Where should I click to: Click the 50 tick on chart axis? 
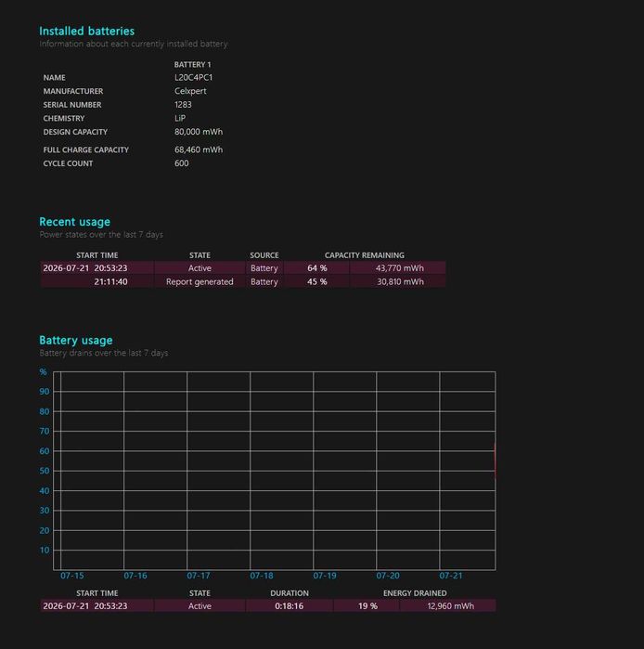click(x=45, y=471)
